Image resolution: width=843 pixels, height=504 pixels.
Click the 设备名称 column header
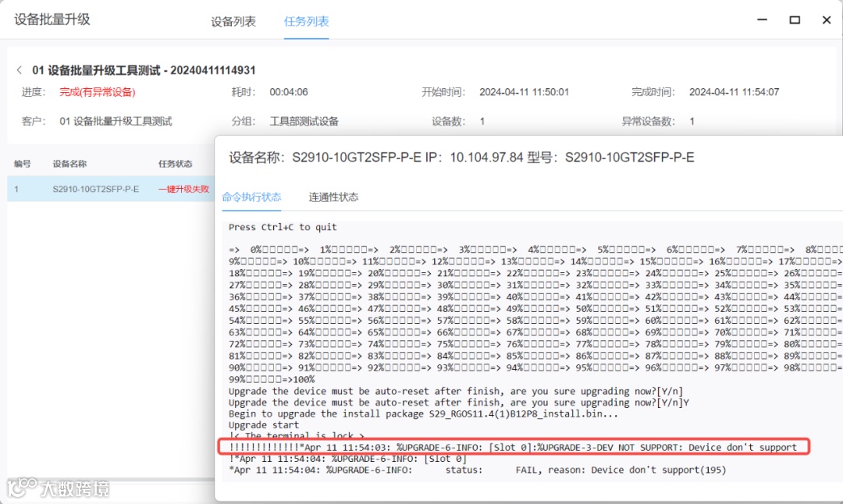69,164
